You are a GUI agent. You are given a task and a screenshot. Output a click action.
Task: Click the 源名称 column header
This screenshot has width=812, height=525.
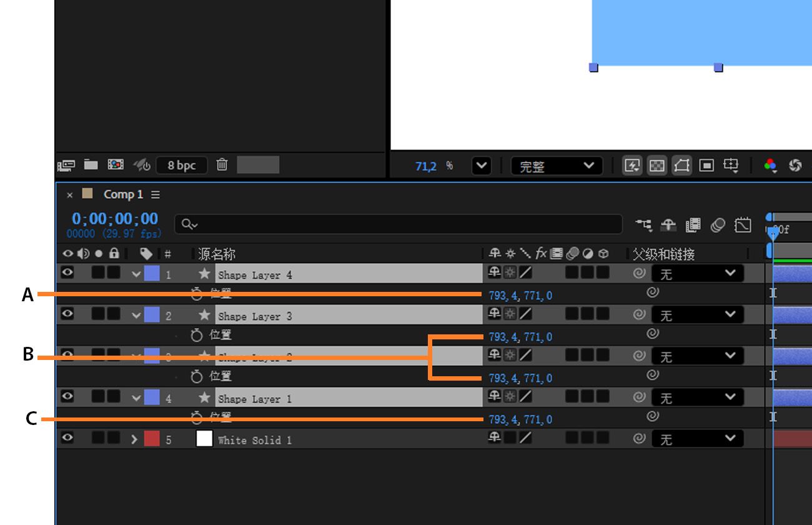coord(217,254)
